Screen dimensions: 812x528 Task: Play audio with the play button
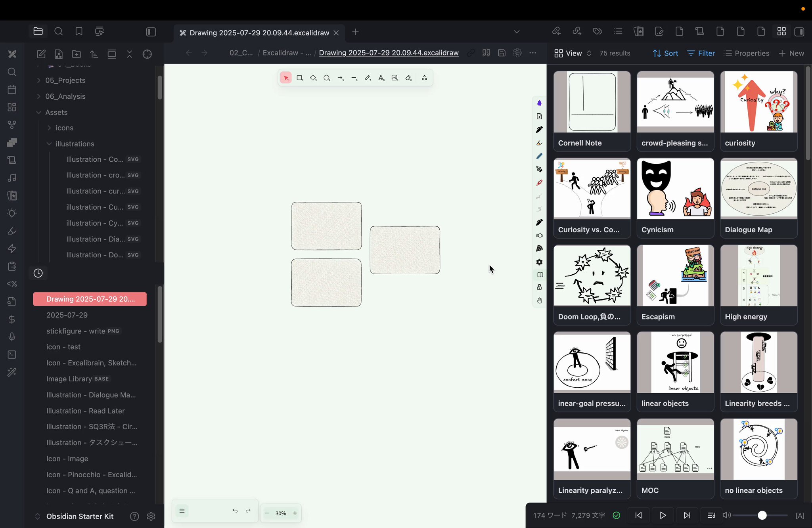[663, 515]
